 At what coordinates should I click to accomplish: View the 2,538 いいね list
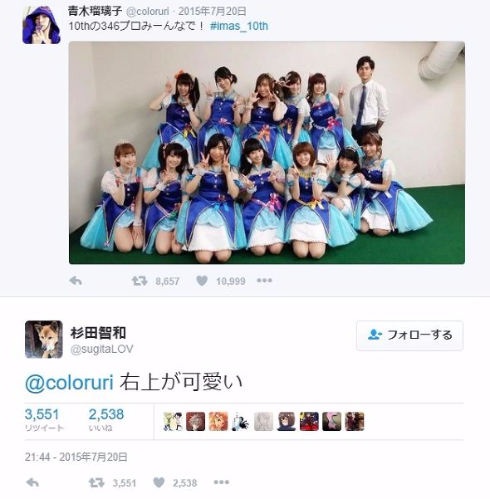[106, 419]
